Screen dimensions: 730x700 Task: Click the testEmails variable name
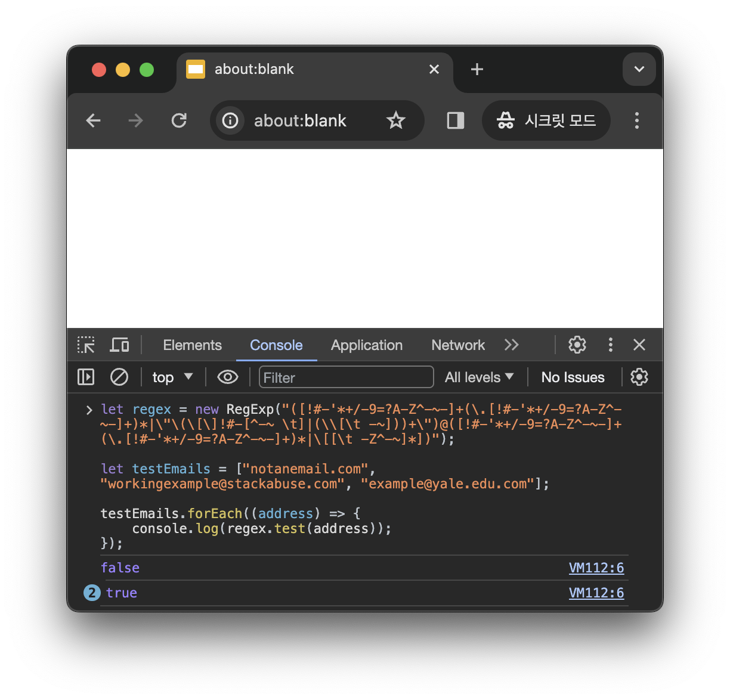(x=171, y=469)
